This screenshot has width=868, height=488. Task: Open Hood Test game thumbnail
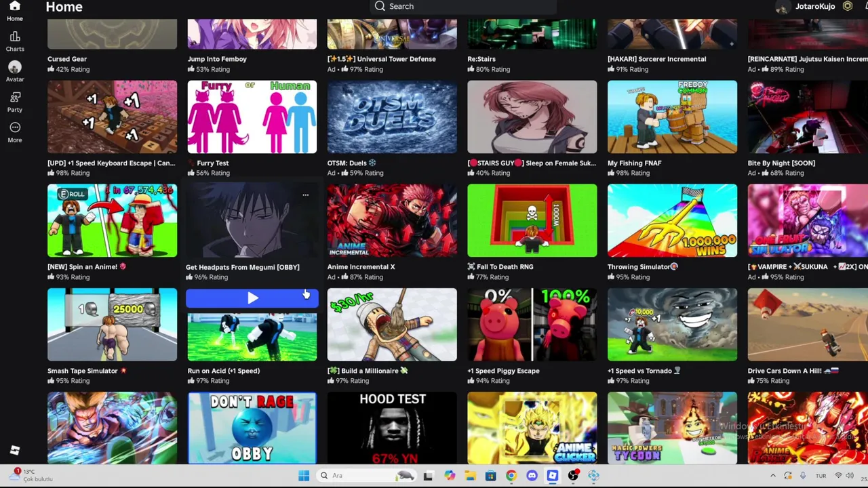(x=392, y=428)
